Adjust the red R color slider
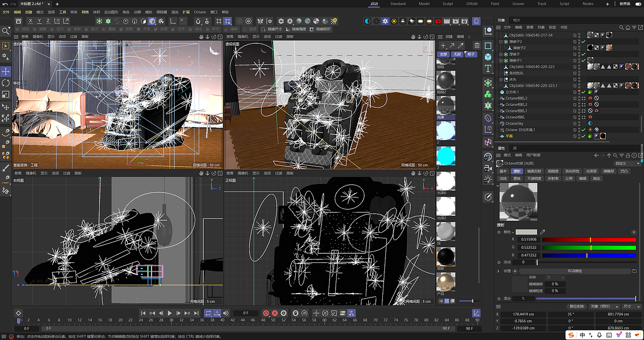 point(589,239)
